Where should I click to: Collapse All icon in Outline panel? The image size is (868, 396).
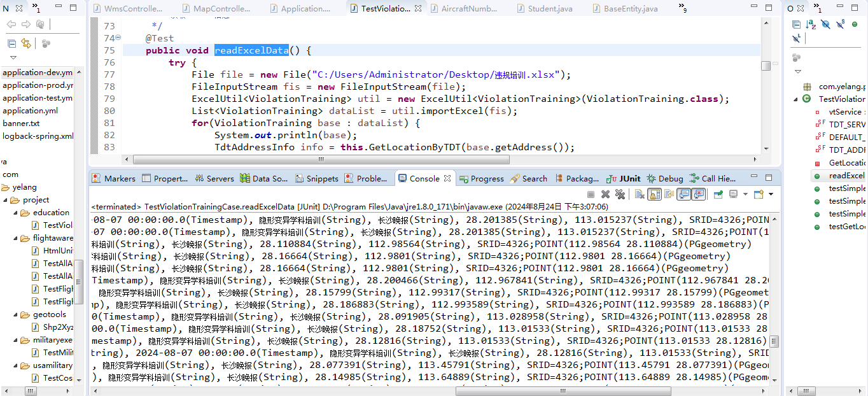(x=796, y=24)
